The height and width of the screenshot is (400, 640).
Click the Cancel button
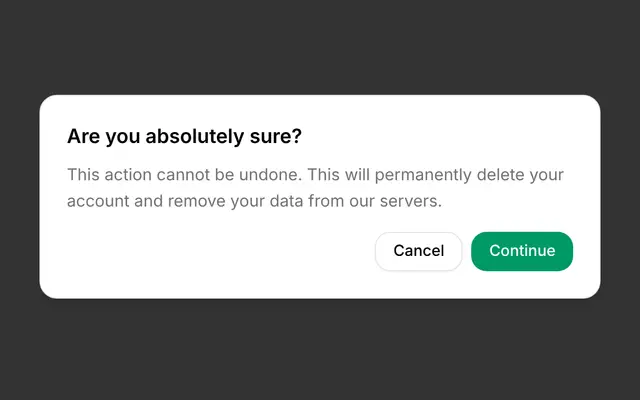coord(418,251)
